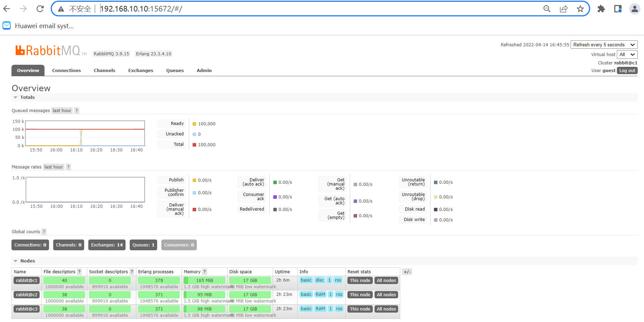Open help for Memory column
The height and width of the screenshot is (322, 644).
205,272
